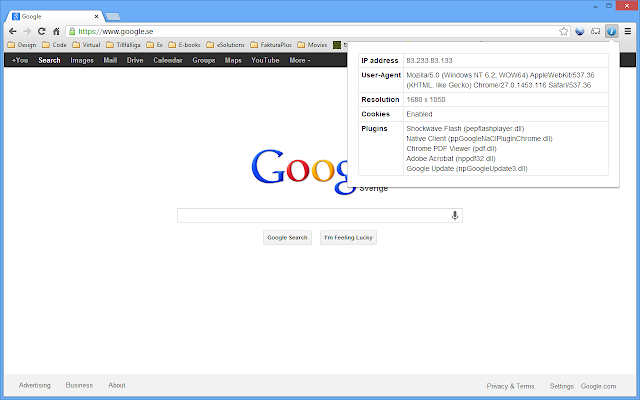The width and height of the screenshot is (640, 400).
Task: Click the forward navigation arrow
Action: click(x=27, y=31)
